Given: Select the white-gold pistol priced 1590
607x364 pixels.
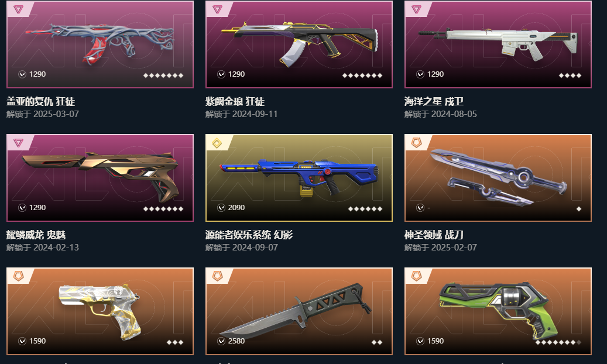Looking at the screenshot, I should [100, 311].
